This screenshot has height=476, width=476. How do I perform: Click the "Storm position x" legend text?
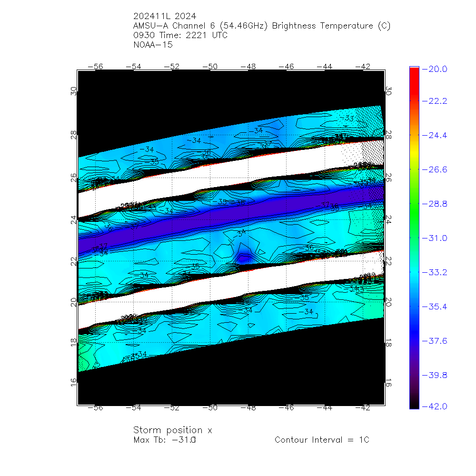(x=172, y=430)
